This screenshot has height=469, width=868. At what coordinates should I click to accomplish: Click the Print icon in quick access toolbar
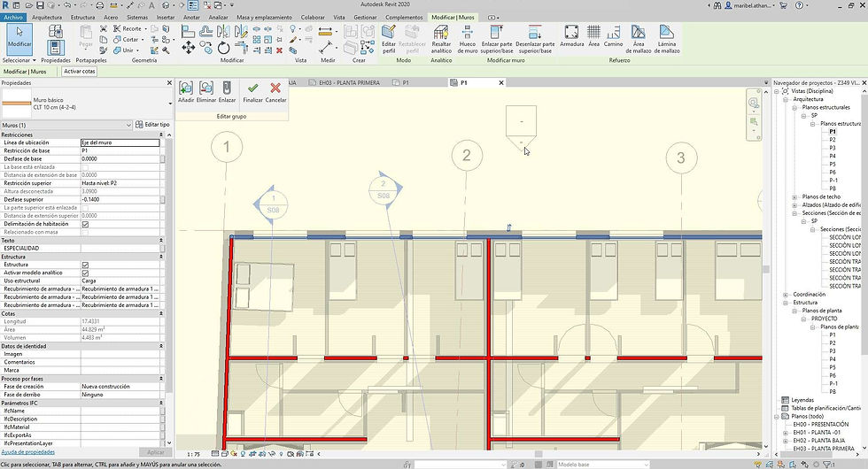tap(99, 5)
